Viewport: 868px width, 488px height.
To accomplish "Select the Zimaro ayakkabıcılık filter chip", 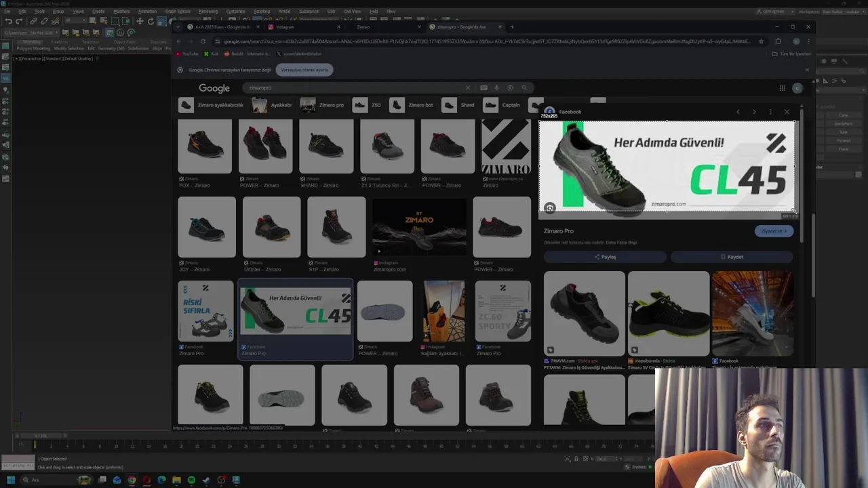I will point(211,105).
